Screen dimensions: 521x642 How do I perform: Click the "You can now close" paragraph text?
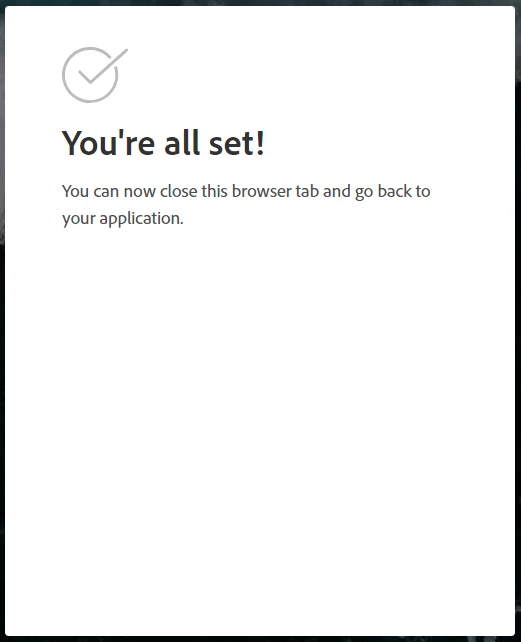(246, 205)
